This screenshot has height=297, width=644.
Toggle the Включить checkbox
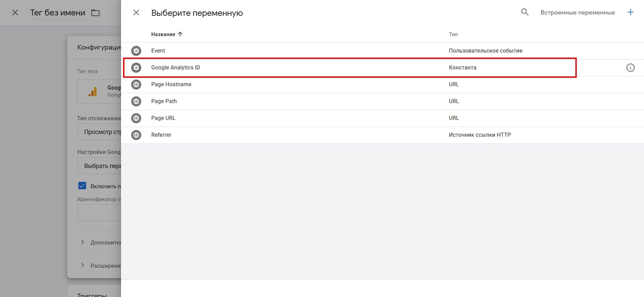[x=82, y=186]
